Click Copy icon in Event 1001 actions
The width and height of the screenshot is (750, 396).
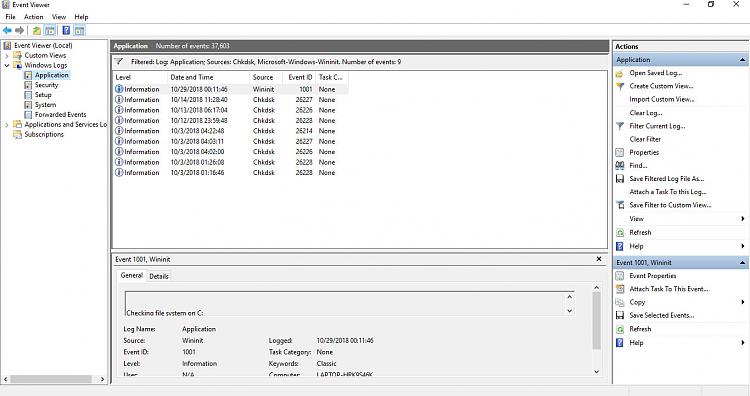click(x=620, y=302)
